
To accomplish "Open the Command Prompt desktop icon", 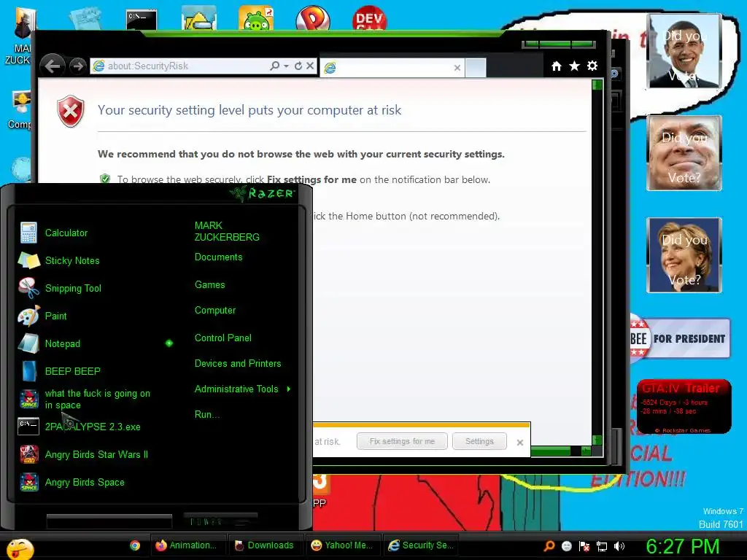I will click(x=142, y=19).
